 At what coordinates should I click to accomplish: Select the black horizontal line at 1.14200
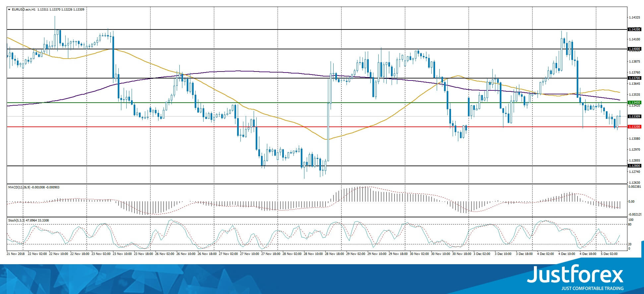[317, 29]
